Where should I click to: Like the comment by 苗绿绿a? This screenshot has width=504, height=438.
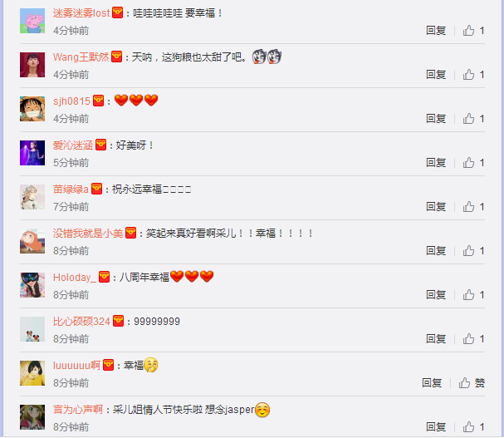[x=473, y=207]
